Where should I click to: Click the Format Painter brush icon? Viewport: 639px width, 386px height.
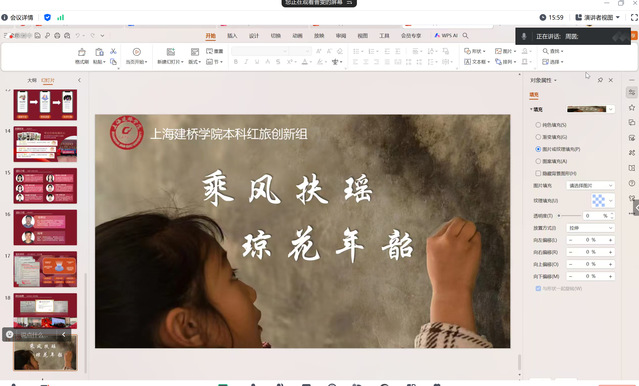(x=82, y=52)
